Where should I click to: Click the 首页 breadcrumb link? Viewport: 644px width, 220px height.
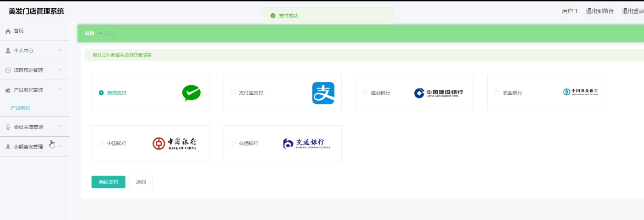pos(89,34)
